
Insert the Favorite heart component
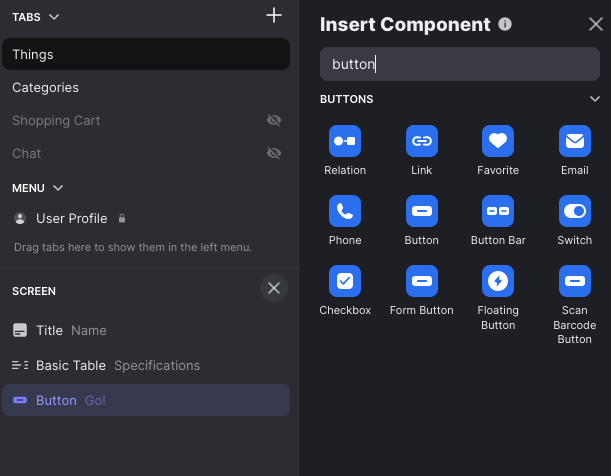pyautogui.click(x=498, y=141)
